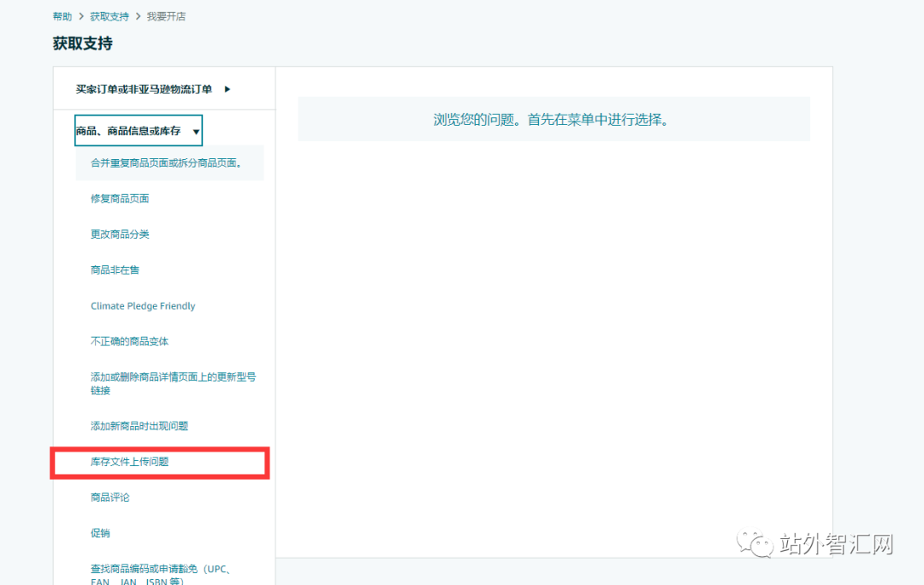Select 添加新商品时出现问题 topic
This screenshot has width=924, height=585.
[x=139, y=426]
